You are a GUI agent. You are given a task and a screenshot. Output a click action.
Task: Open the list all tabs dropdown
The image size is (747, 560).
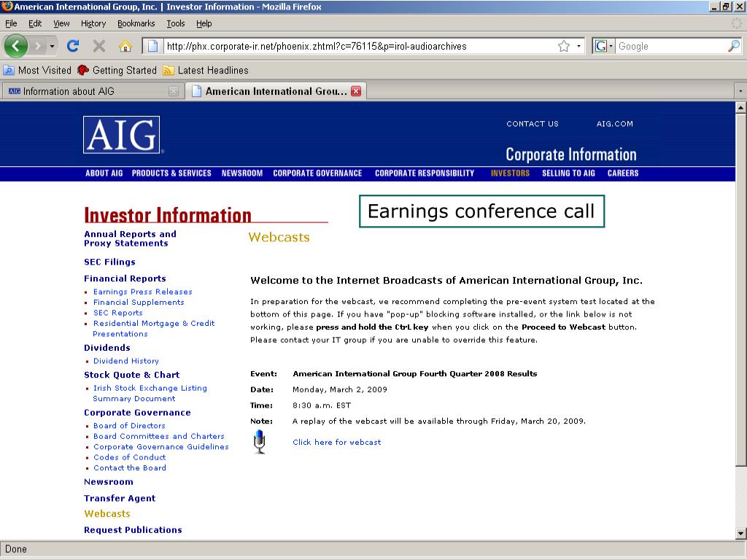[740, 91]
